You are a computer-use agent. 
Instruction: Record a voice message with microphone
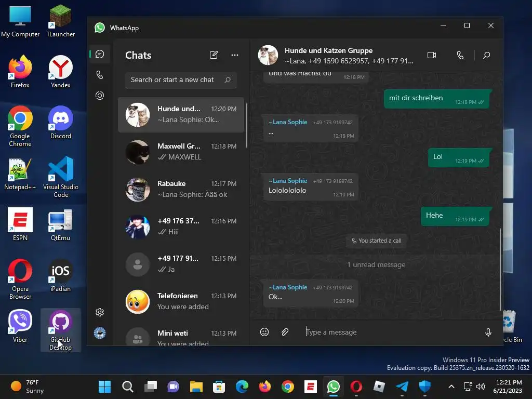click(x=488, y=332)
